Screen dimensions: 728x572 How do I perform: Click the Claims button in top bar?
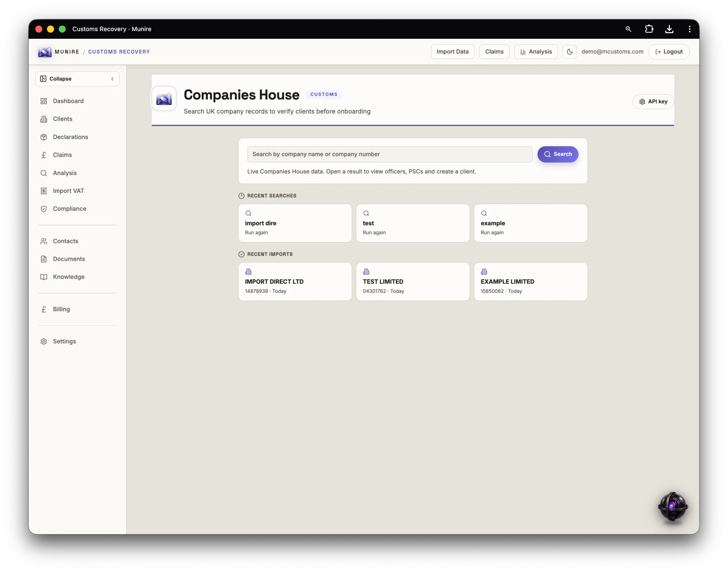click(494, 52)
